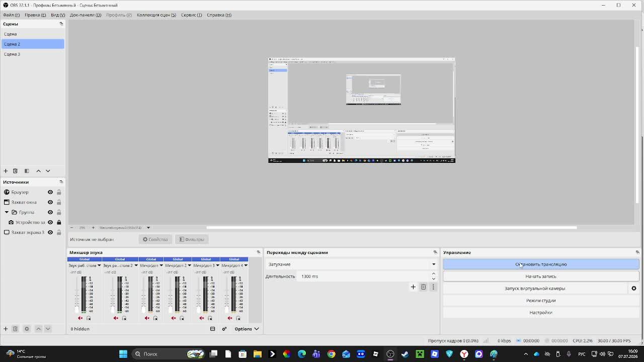644x362 pixels.
Task: Remove the transition with trash icon
Action: pos(423,287)
